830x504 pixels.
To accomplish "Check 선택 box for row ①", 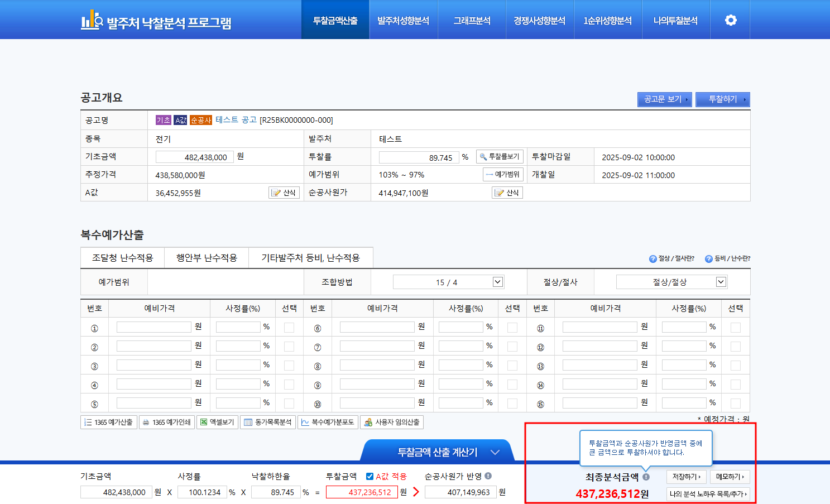I will 289,328.
